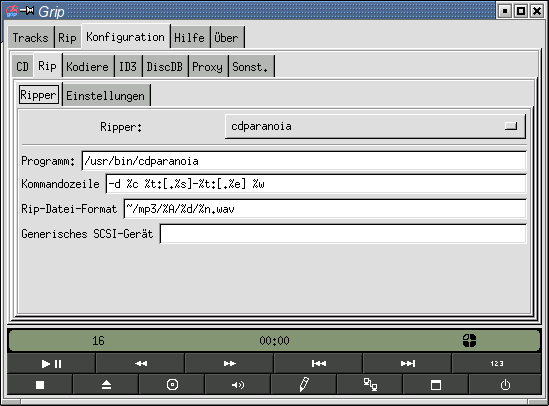
Task: Toggle the volume control speaker icon
Action: click(x=238, y=385)
